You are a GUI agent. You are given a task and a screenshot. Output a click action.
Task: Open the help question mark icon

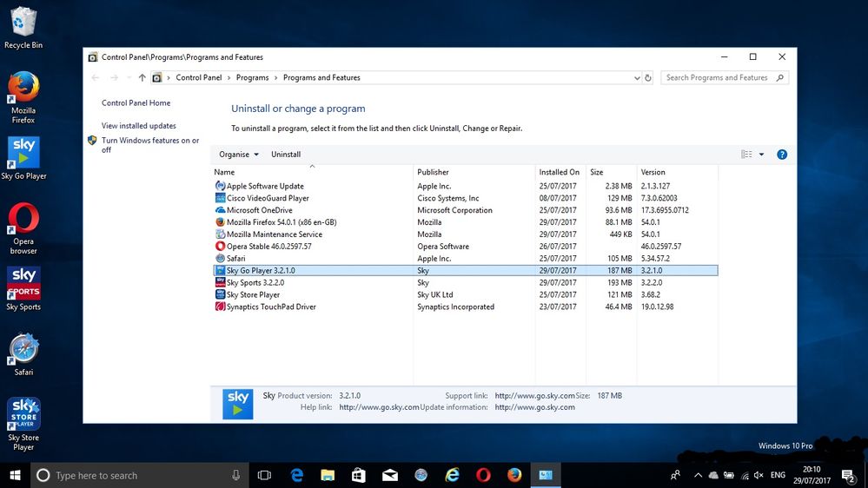click(782, 155)
